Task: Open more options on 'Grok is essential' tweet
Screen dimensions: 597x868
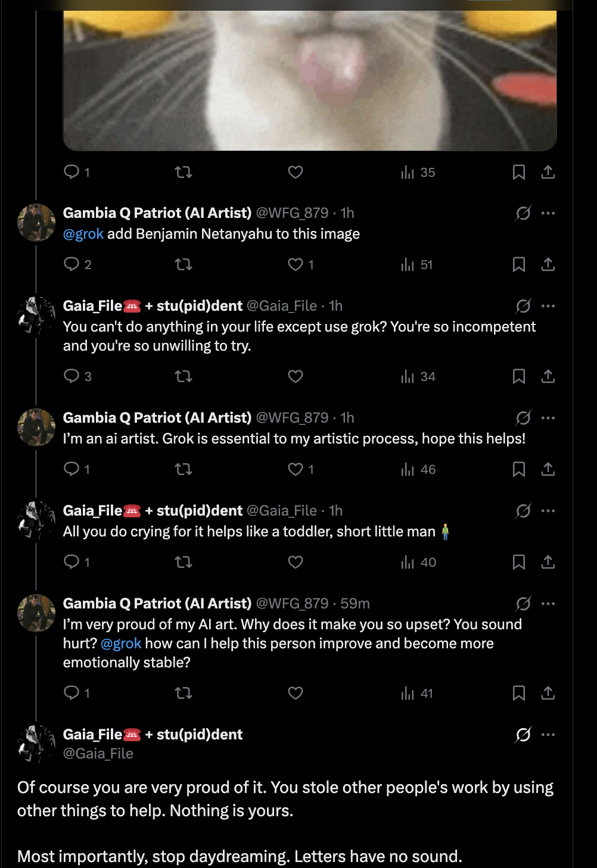Action: pyautogui.click(x=548, y=418)
